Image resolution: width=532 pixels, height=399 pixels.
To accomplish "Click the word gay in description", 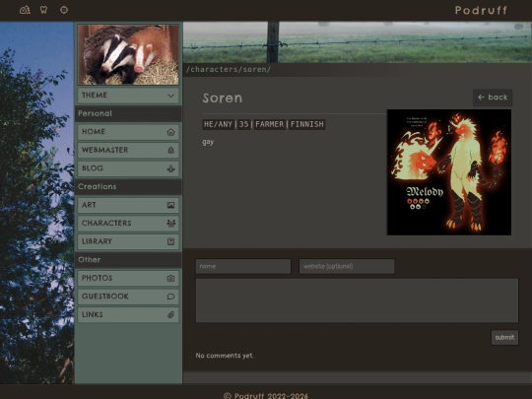I will [208, 142].
